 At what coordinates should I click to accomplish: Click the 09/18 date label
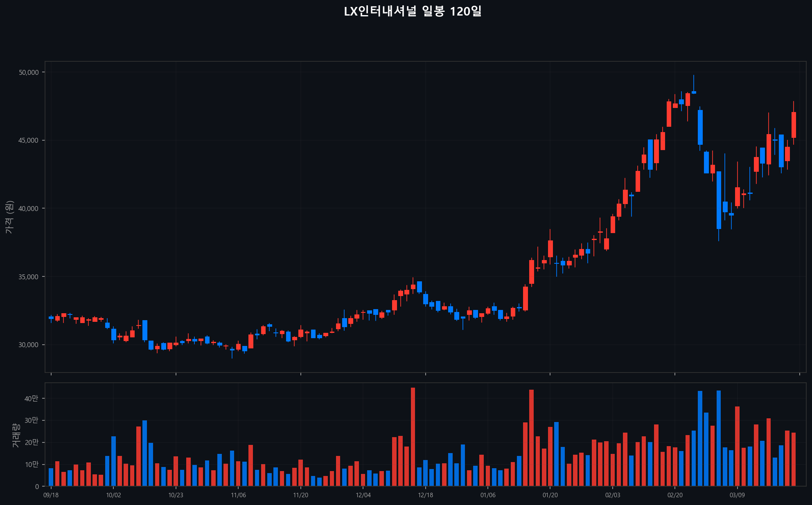(51, 495)
